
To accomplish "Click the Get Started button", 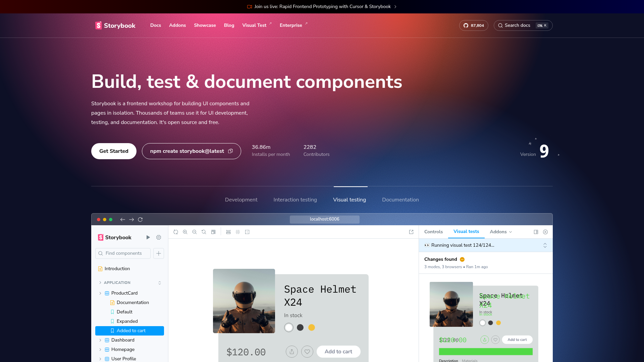I will click(x=114, y=151).
